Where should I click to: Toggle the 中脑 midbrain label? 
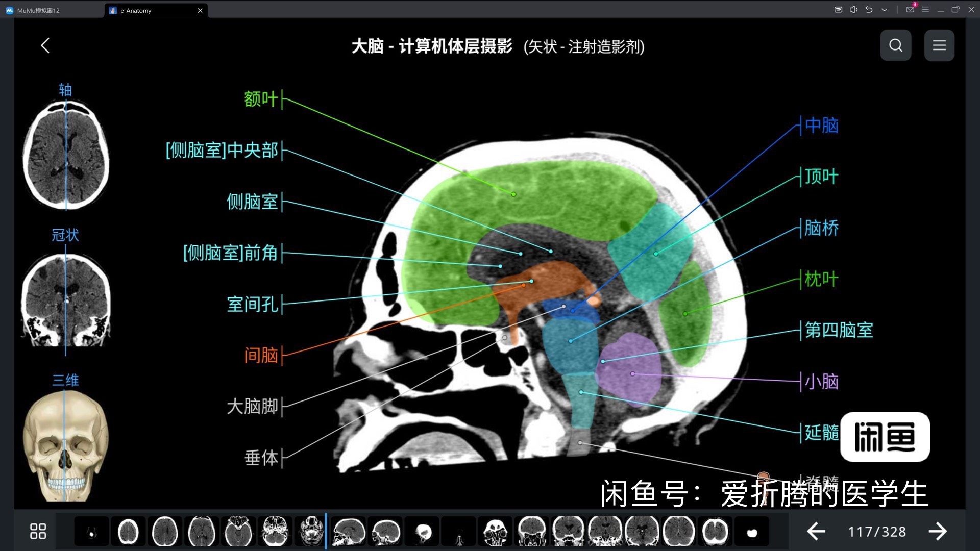click(x=821, y=126)
